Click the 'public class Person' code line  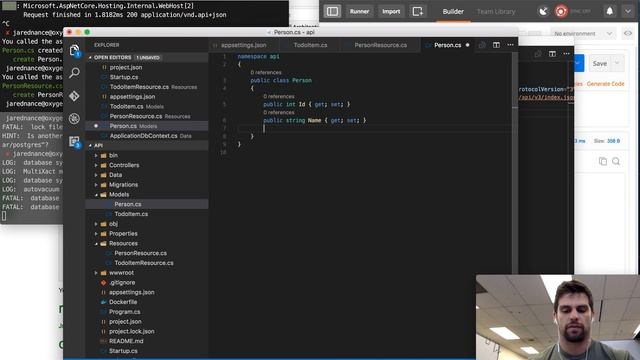tap(281, 80)
